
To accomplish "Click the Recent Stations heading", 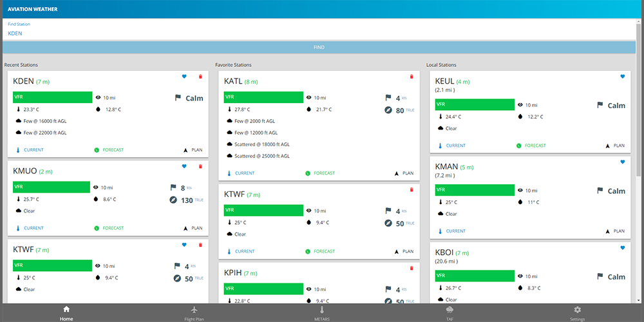I will 21,65.
